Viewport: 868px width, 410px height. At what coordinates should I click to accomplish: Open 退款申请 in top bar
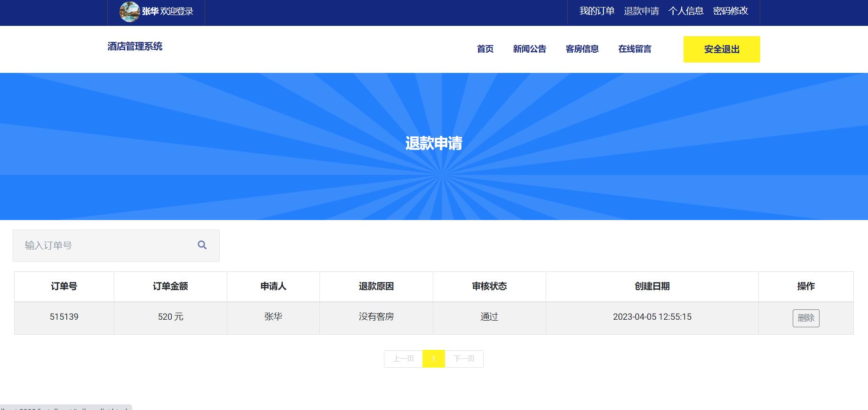[641, 11]
